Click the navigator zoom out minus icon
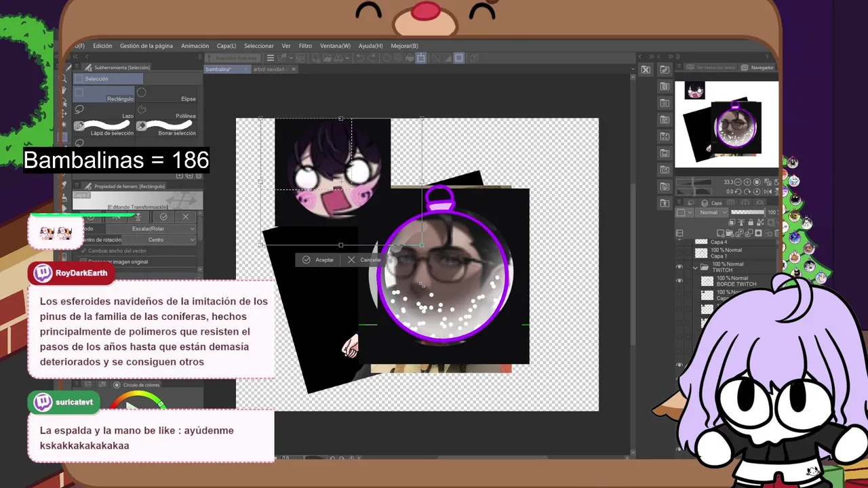Viewport: 868px width, 488px height. tap(739, 182)
